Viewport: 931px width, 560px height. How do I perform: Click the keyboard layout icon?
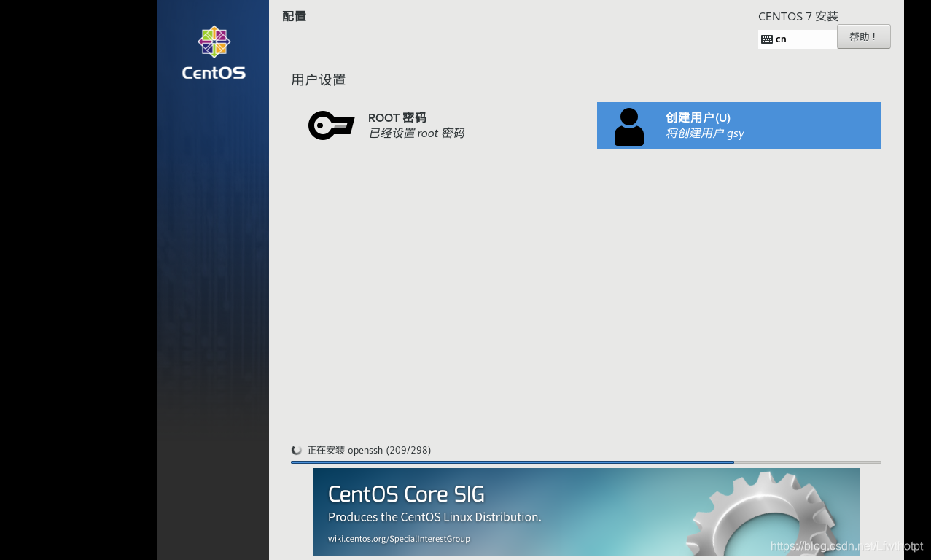coord(767,39)
